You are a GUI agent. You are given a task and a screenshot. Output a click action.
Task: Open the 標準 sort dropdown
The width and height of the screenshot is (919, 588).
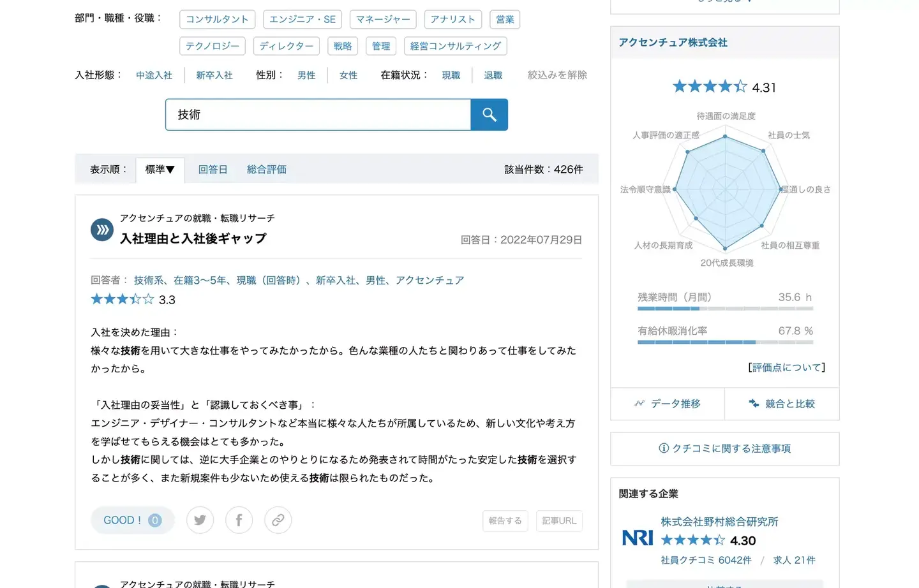[160, 170]
